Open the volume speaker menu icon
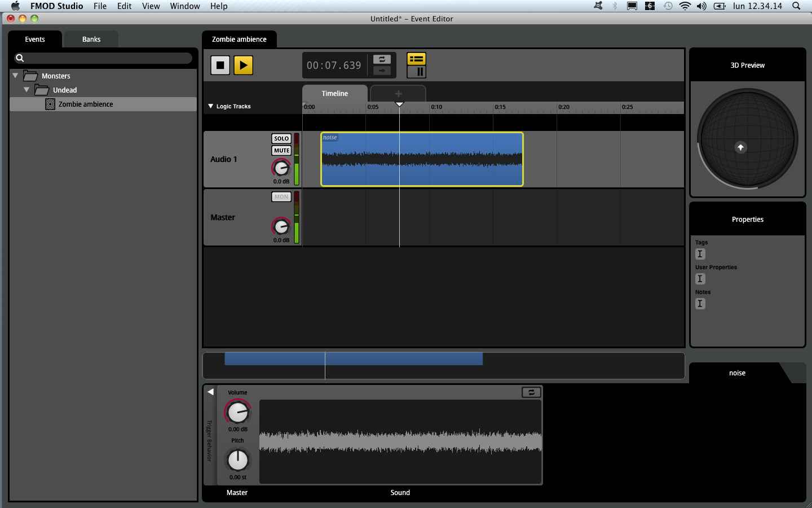 (x=701, y=6)
